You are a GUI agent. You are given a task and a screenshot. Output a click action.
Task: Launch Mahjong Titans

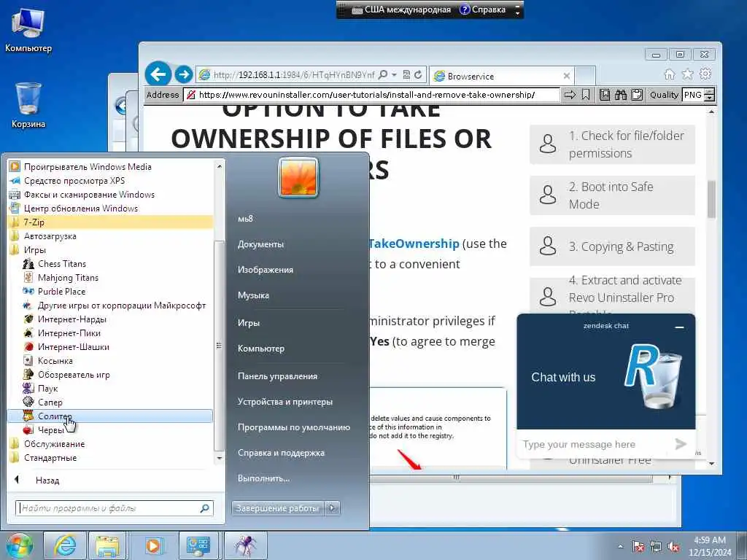pos(68,278)
